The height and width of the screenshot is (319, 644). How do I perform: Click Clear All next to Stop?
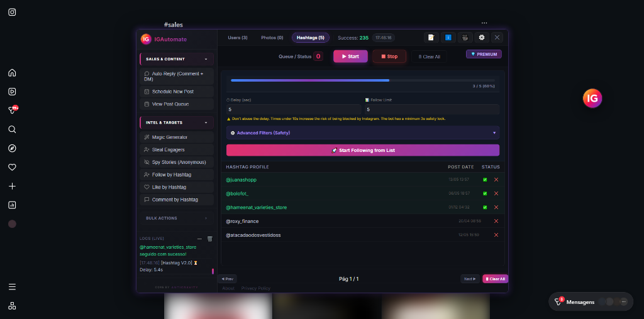[x=429, y=57]
